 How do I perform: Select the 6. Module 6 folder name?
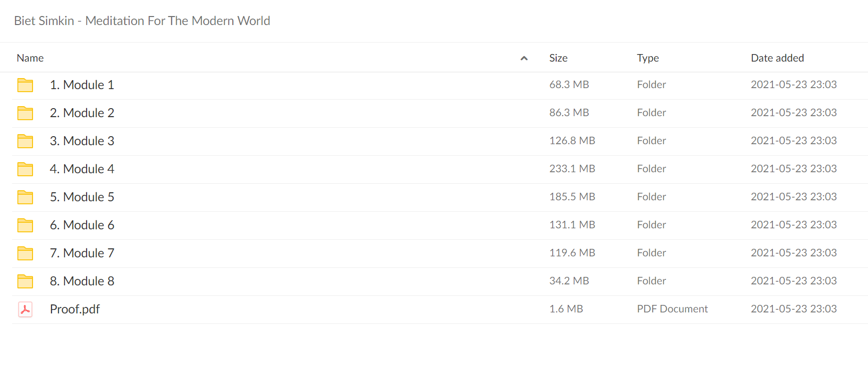point(82,225)
